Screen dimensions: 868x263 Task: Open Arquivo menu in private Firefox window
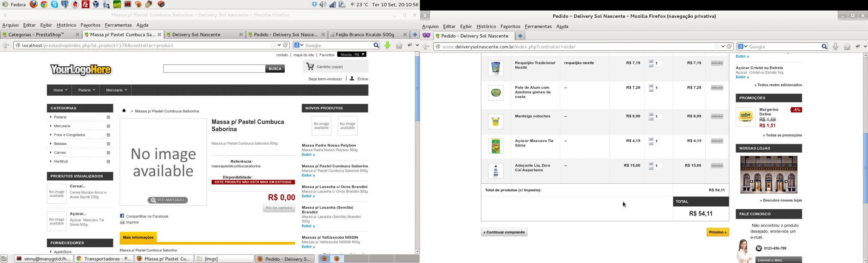coord(430,26)
